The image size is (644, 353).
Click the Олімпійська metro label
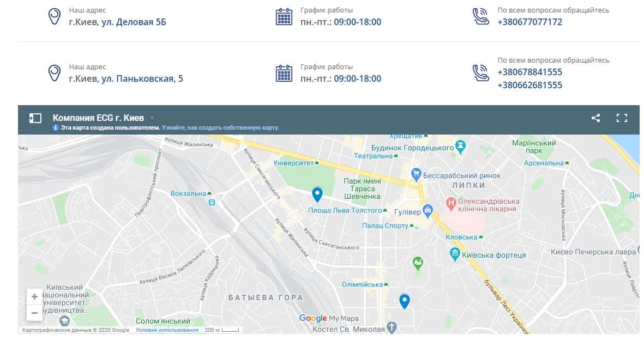(365, 284)
